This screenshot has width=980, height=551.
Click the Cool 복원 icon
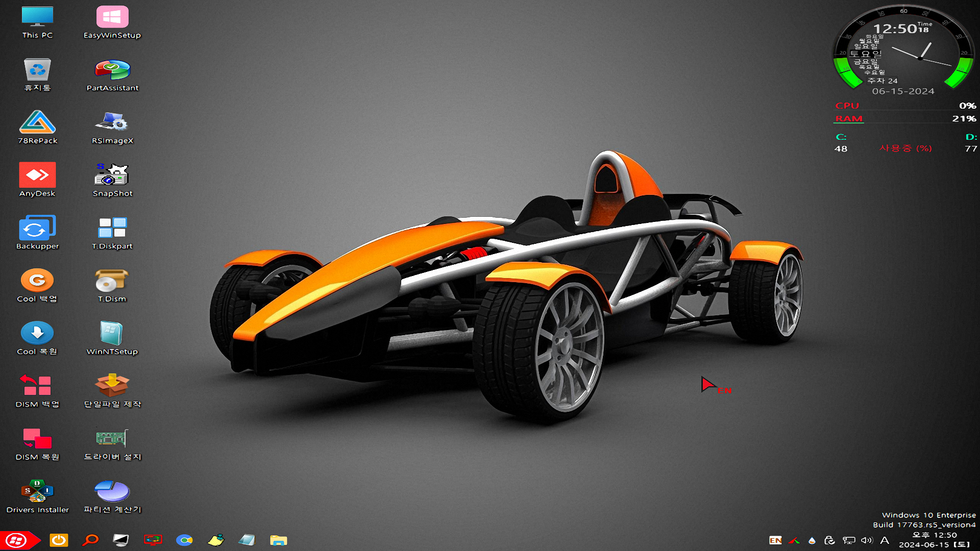(37, 338)
